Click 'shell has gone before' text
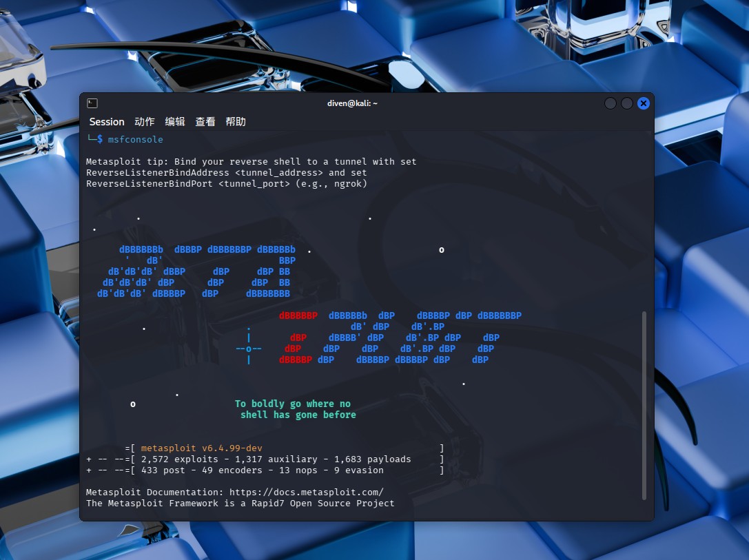The width and height of the screenshot is (749, 560). coord(298,415)
